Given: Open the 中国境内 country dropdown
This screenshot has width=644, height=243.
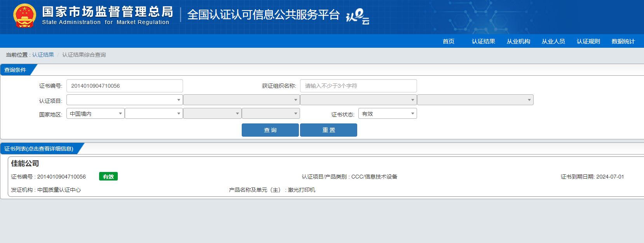Looking at the screenshot, I should (x=96, y=113).
